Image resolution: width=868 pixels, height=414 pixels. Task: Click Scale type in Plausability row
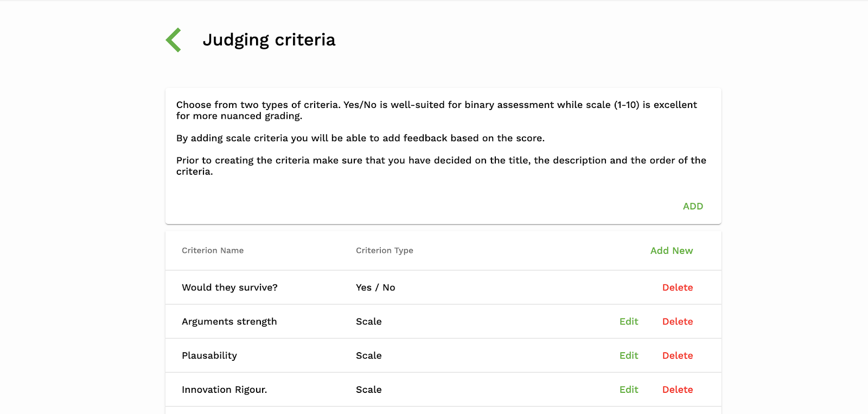pyautogui.click(x=369, y=356)
